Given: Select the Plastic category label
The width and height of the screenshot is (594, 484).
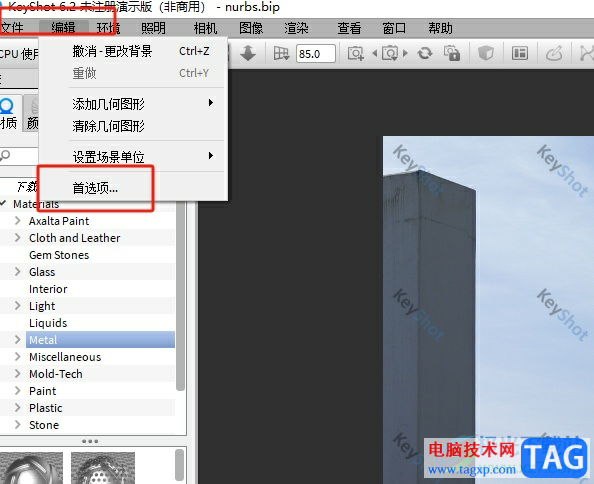Looking at the screenshot, I should point(45,408).
